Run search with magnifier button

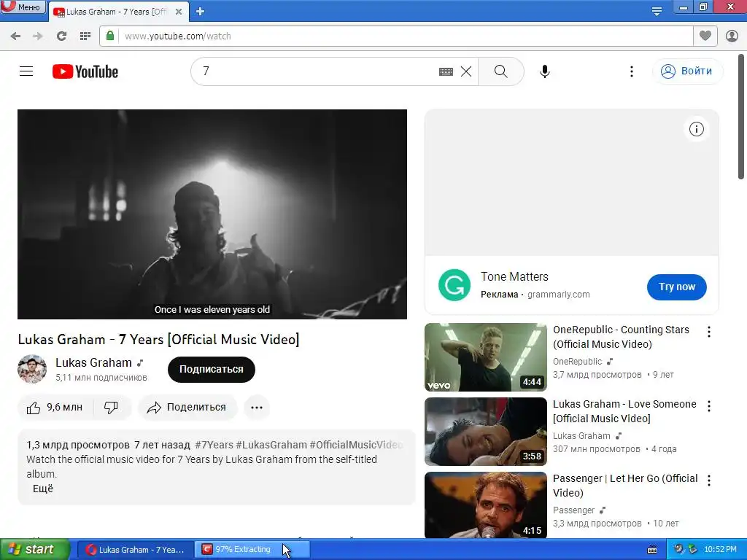(500, 71)
